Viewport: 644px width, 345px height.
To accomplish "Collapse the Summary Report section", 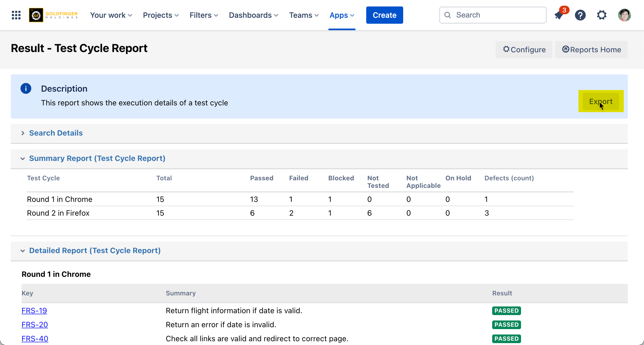I will tap(97, 158).
